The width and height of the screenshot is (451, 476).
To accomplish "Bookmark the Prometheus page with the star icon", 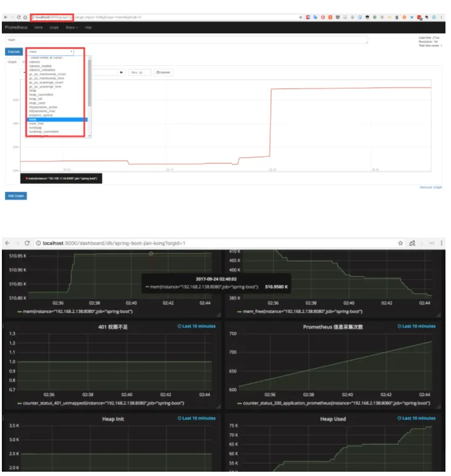I will [300, 17].
